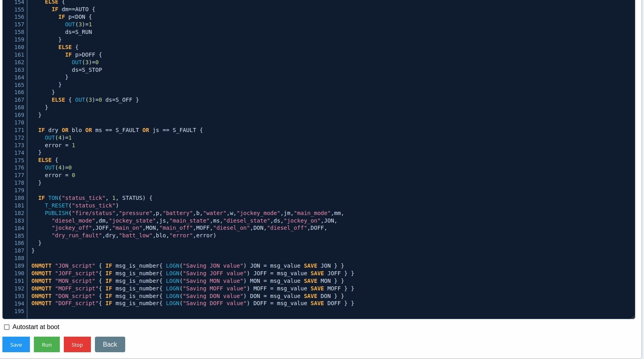Click the TON keyword on line 180
The image size is (644, 359).
(x=53, y=198)
